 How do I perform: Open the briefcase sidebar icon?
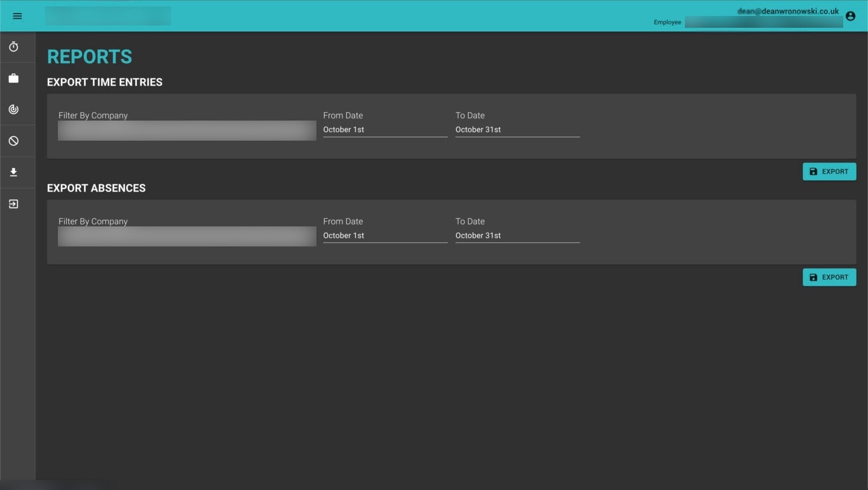tap(14, 78)
